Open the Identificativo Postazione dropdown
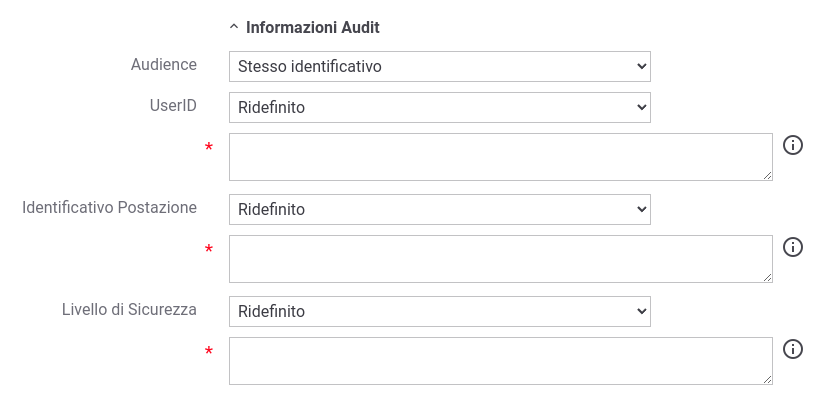829x402 pixels. pyautogui.click(x=439, y=209)
